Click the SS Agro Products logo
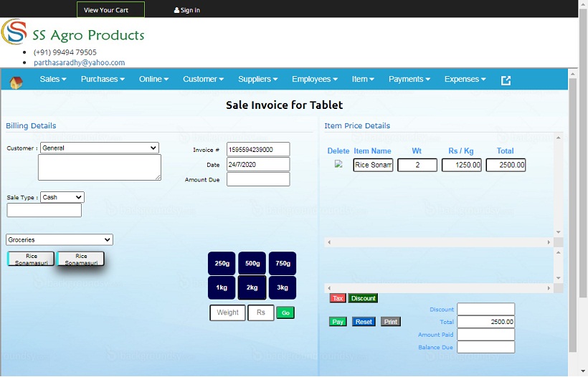Screen dimensions: 588x377 (72, 32)
